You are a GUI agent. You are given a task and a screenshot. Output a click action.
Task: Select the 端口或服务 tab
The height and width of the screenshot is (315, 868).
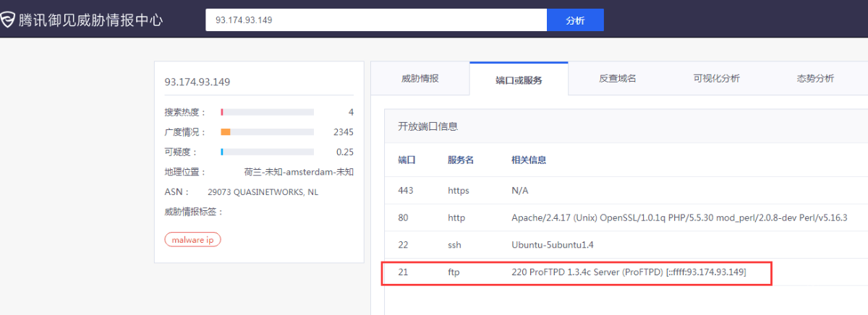pos(519,79)
